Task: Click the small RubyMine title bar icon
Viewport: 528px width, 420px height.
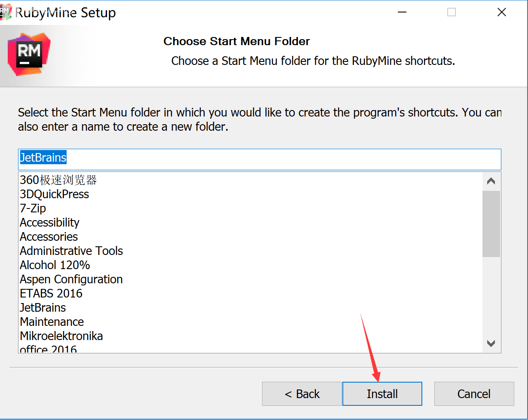Action: pyautogui.click(x=6, y=12)
